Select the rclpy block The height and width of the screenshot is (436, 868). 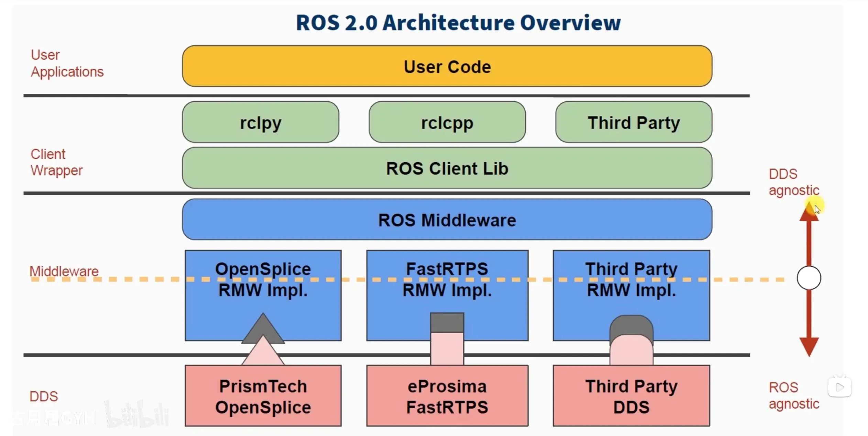(x=261, y=122)
